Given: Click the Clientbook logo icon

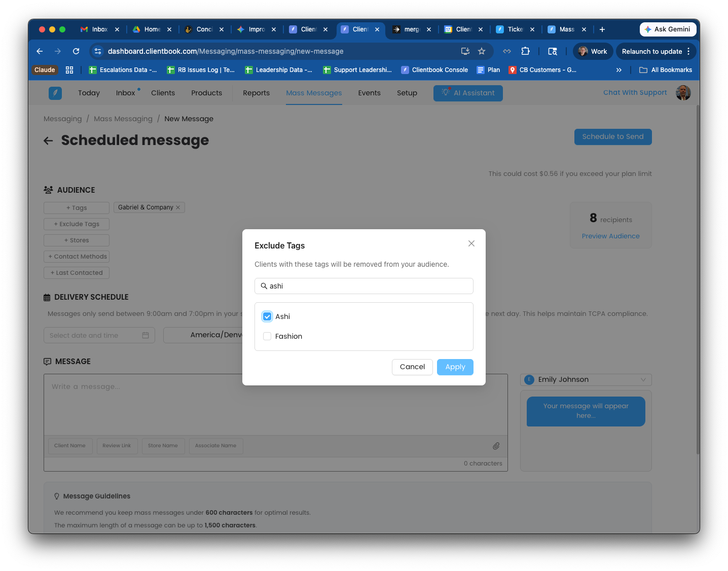Looking at the screenshot, I should point(55,93).
